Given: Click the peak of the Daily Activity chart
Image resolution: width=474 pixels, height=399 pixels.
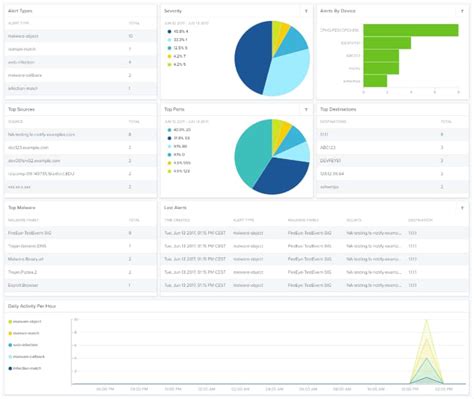Looking at the screenshot, I should (426, 321).
